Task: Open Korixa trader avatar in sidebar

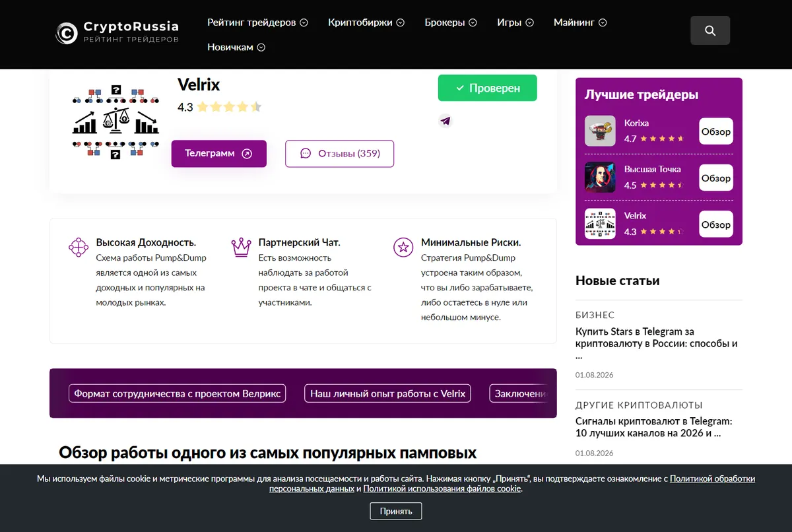Action: (x=600, y=131)
